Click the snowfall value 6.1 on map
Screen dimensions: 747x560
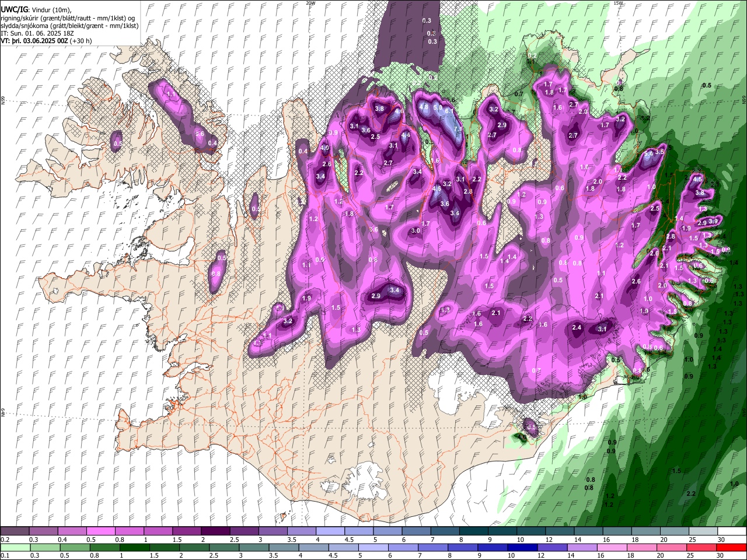click(449, 111)
